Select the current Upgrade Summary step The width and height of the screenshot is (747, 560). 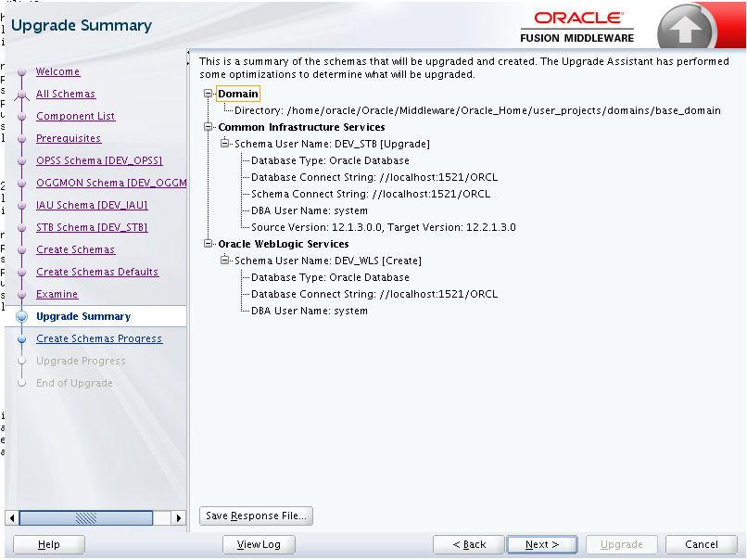tap(83, 316)
